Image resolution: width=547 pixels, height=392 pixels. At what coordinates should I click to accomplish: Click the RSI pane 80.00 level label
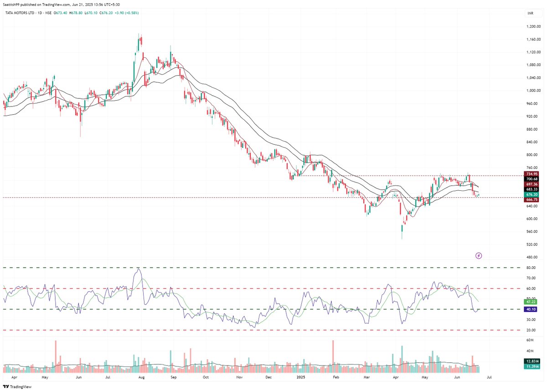click(x=531, y=268)
